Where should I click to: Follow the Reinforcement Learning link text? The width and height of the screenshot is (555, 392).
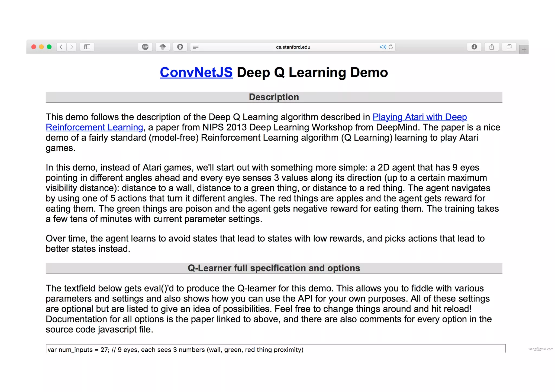(x=94, y=127)
